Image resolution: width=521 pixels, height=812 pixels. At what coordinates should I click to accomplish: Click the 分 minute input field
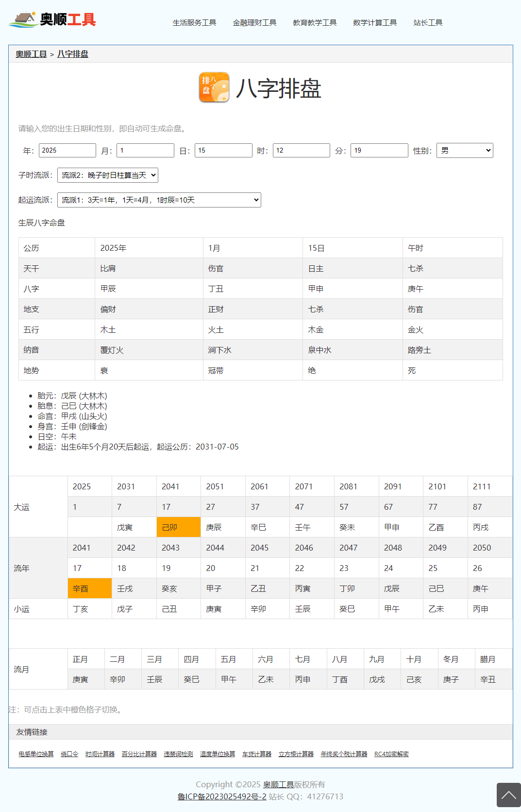coord(379,151)
